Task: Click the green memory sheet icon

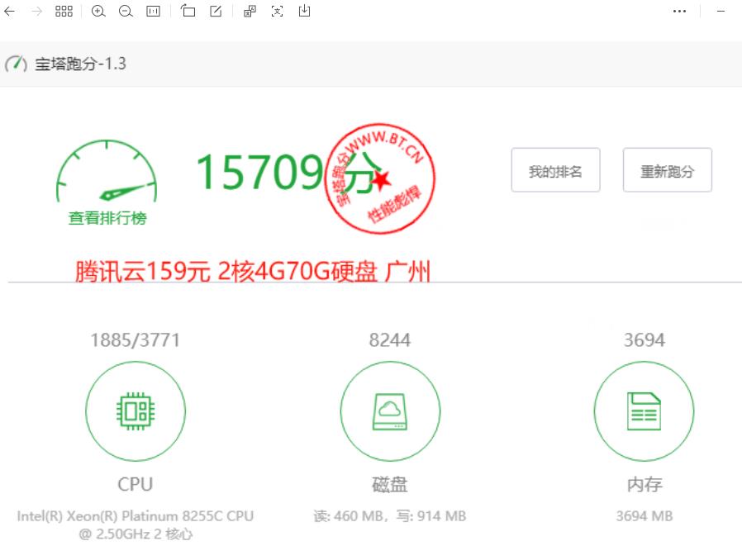Action: coord(644,411)
